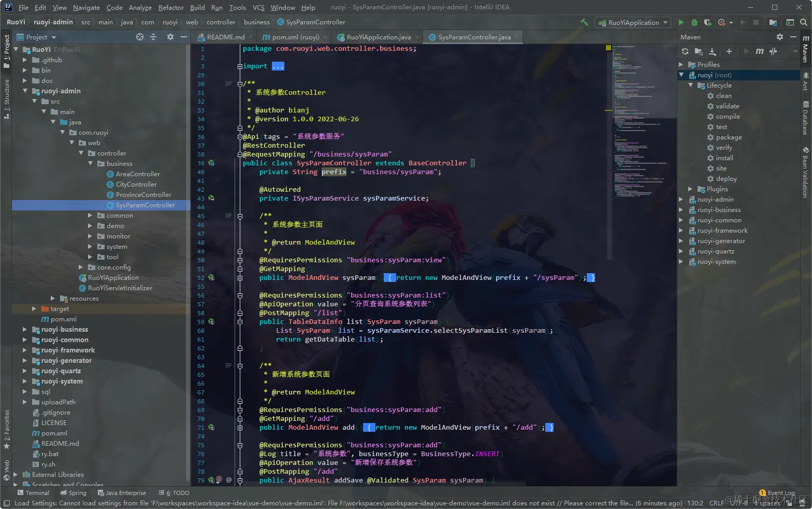Open the Event Log
812x509 pixels.
777,493
